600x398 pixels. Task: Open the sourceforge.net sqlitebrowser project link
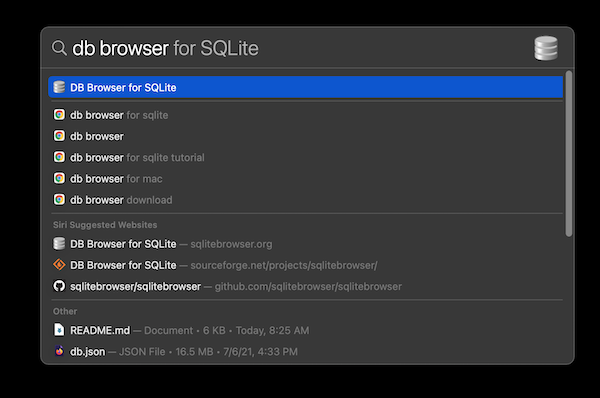[x=305, y=265]
